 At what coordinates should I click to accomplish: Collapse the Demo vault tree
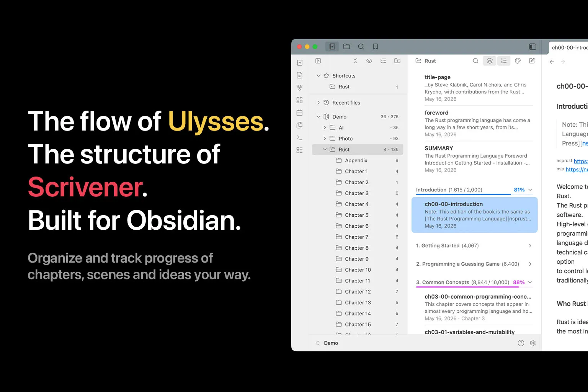(x=318, y=117)
